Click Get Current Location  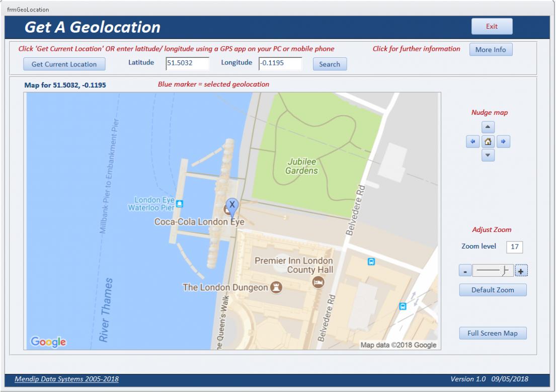(x=64, y=64)
